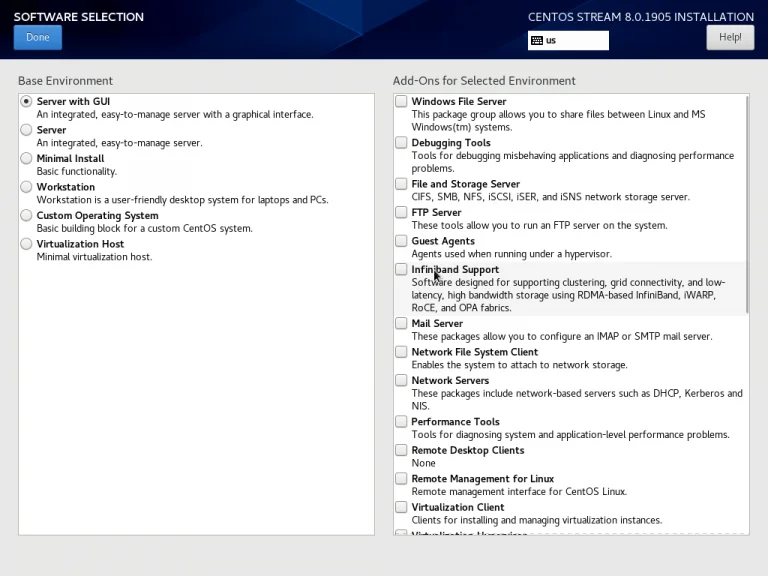This screenshot has height=576, width=768.
Task: Select Server with GUI radio button
Action: point(26,102)
